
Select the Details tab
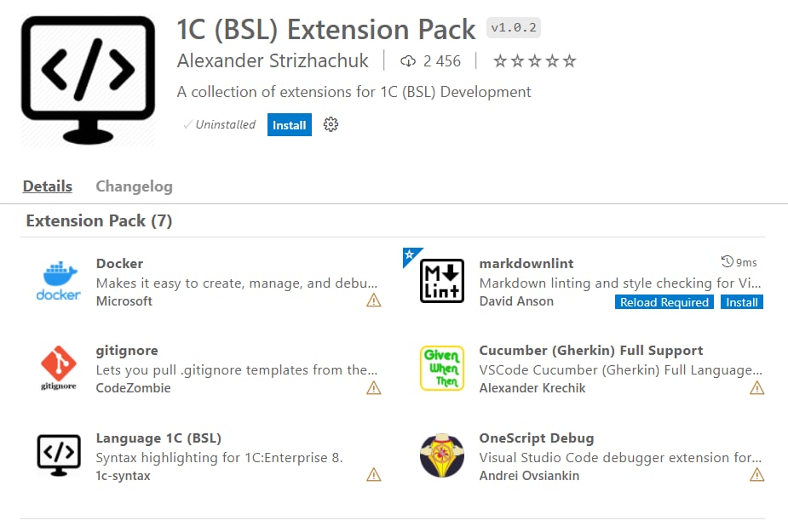click(47, 186)
